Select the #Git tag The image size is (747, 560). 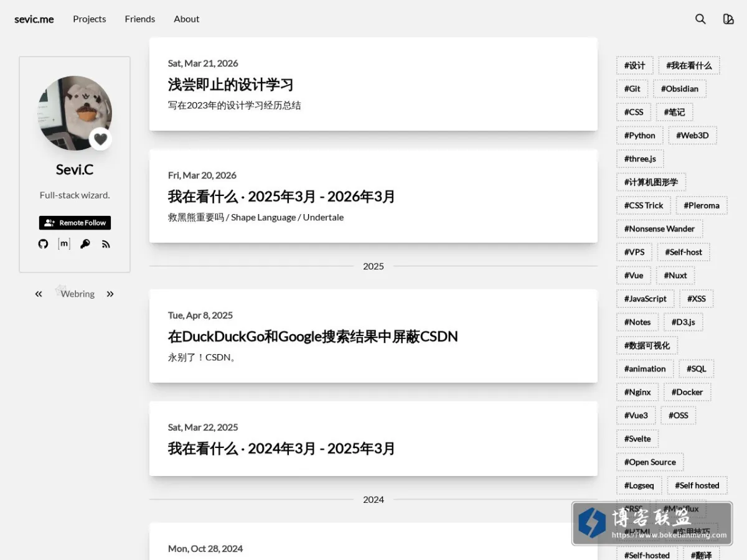pos(632,89)
